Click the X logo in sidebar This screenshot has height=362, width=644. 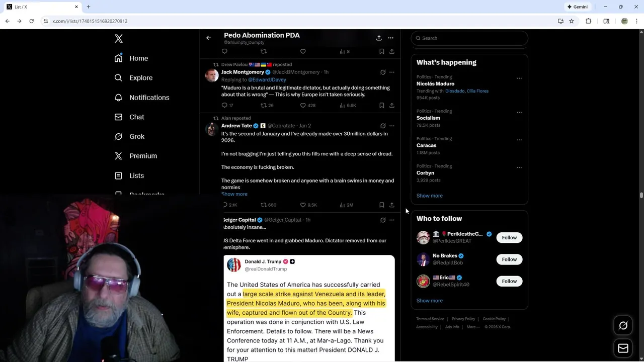pos(119,39)
